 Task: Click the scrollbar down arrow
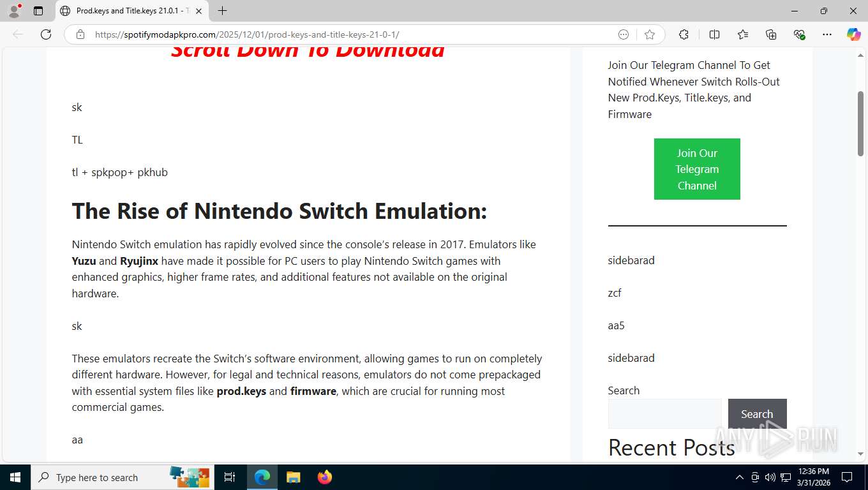[x=860, y=454]
